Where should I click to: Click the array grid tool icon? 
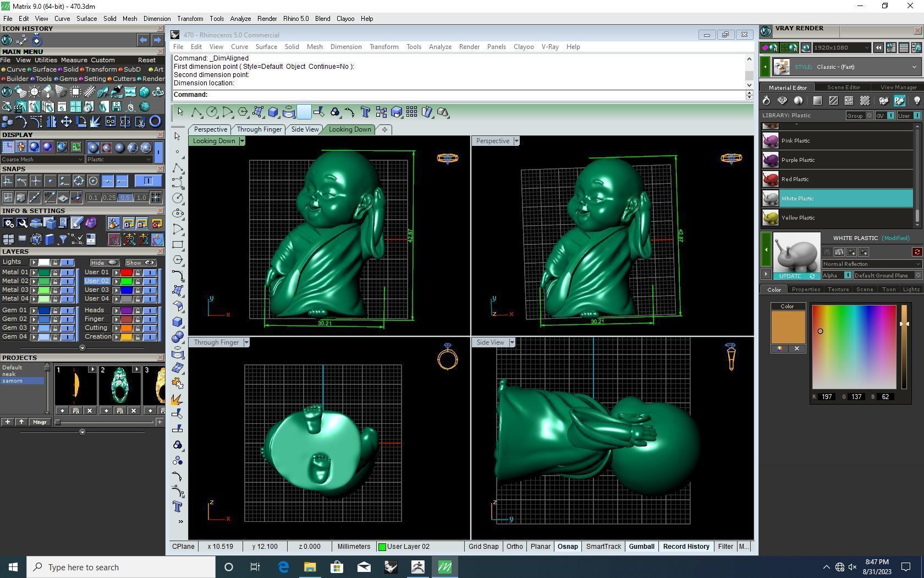411,112
